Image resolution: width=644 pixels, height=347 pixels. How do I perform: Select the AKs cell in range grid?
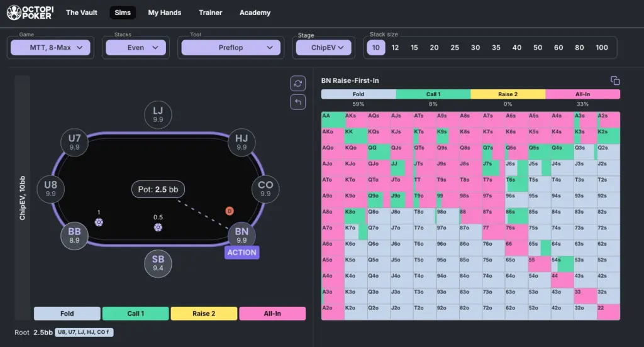[x=356, y=119]
